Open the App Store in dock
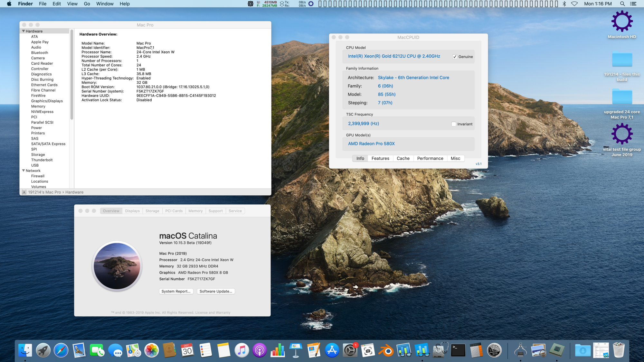This screenshot has width=644, height=362. click(332, 350)
